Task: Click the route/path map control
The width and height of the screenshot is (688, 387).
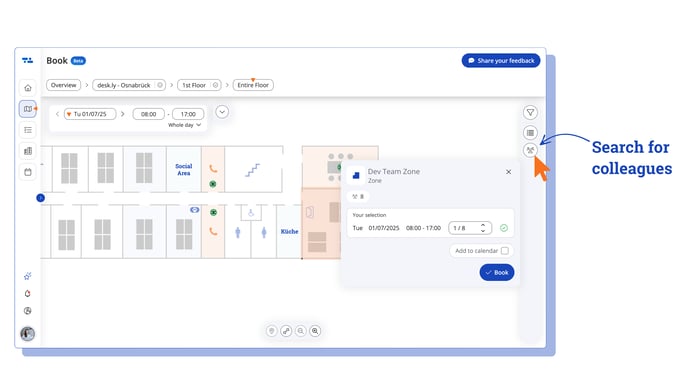Action: tap(286, 331)
